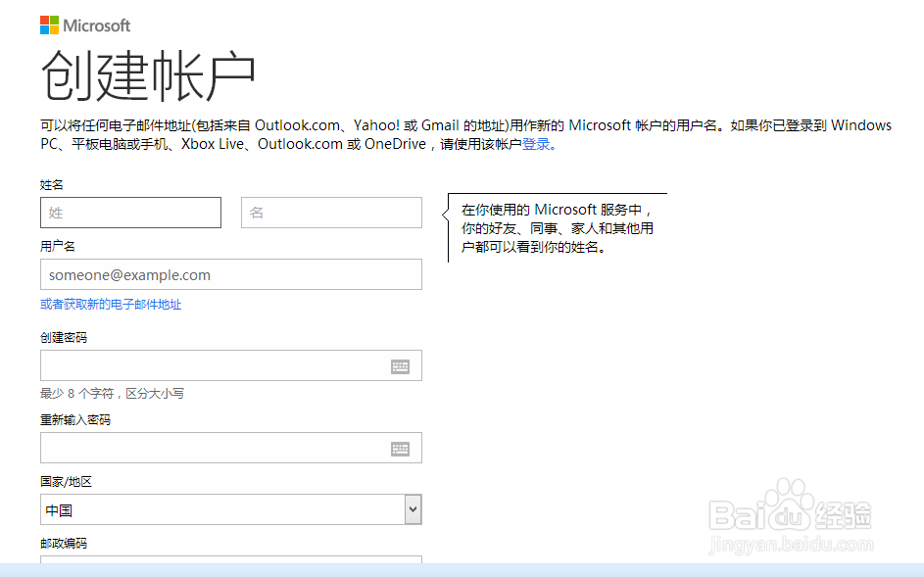Click the Microsoft logo
This screenshot has height=577, width=924.
pyautogui.click(x=85, y=25)
